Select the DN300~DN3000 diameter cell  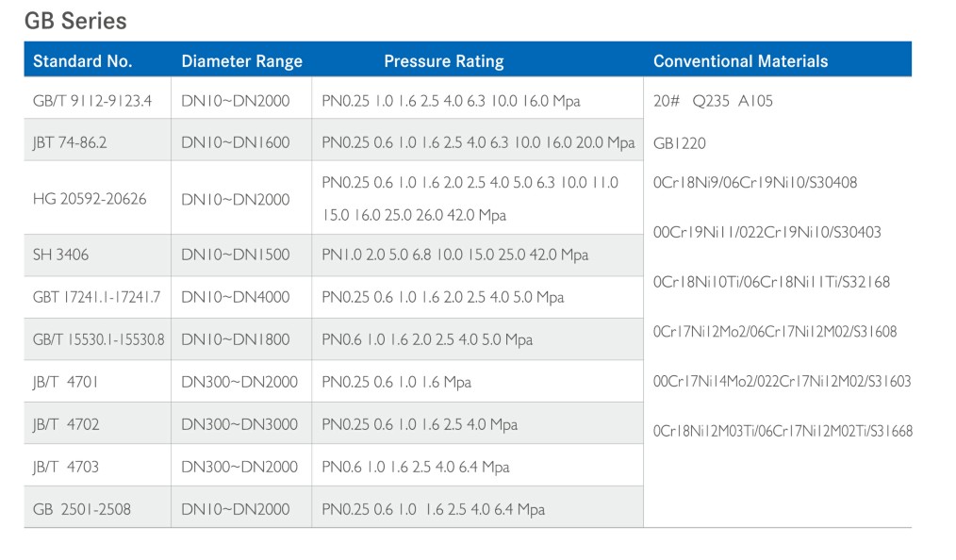pyautogui.click(x=239, y=424)
